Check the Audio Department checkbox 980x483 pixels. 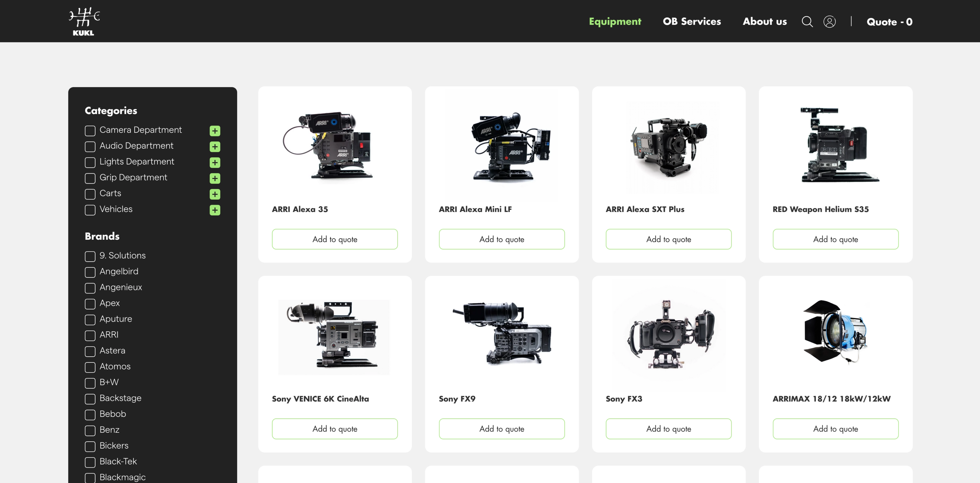click(x=90, y=147)
